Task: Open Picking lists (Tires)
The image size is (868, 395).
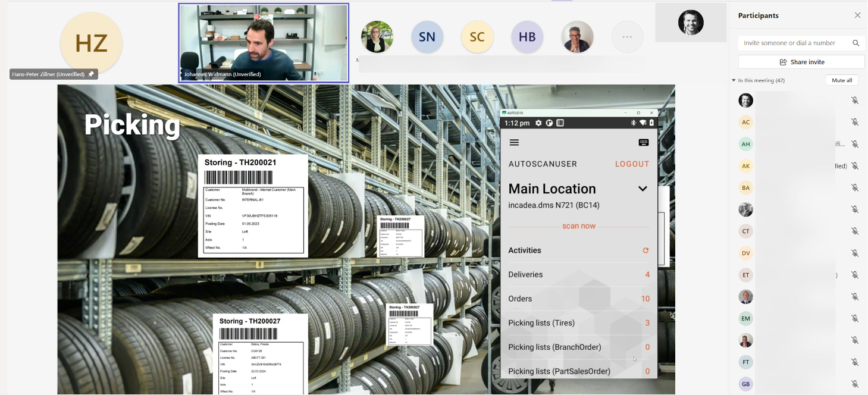Action: [x=579, y=323]
